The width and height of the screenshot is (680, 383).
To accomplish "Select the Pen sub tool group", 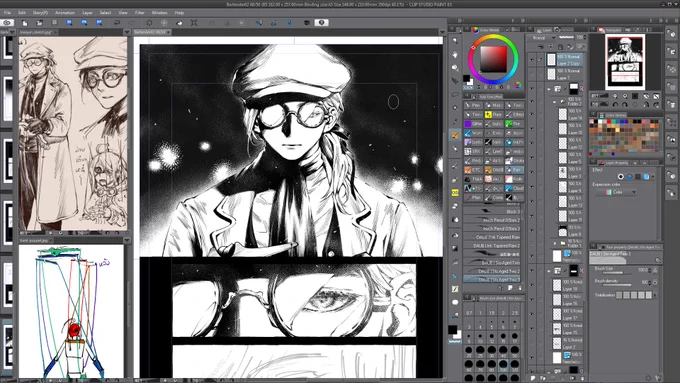I will pyautogui.click(x=473, y=105).
